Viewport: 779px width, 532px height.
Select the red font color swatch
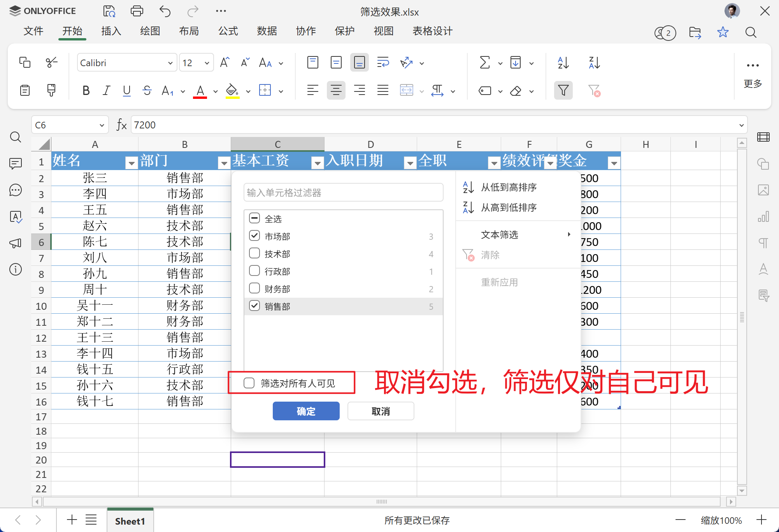click(x=200, y=90)
